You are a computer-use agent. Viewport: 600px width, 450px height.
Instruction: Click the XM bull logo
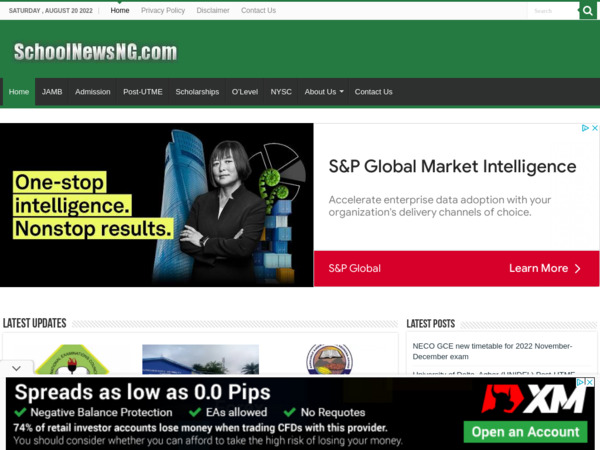point(533,399)
